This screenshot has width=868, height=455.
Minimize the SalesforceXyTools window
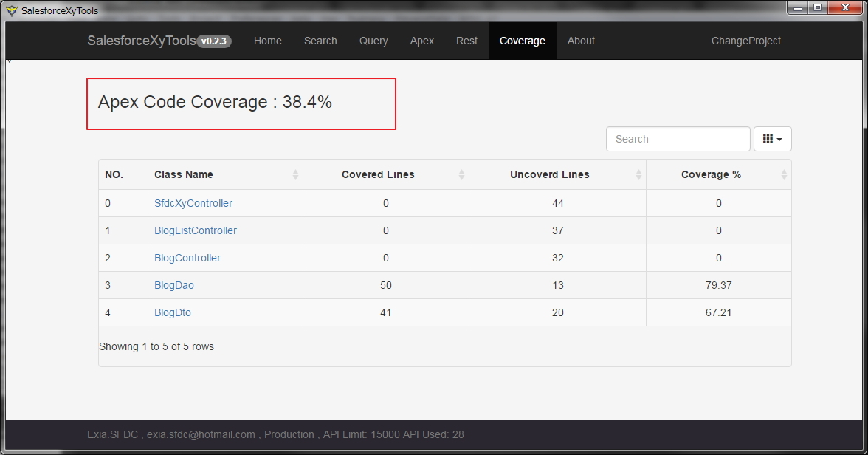pos(799,8)
